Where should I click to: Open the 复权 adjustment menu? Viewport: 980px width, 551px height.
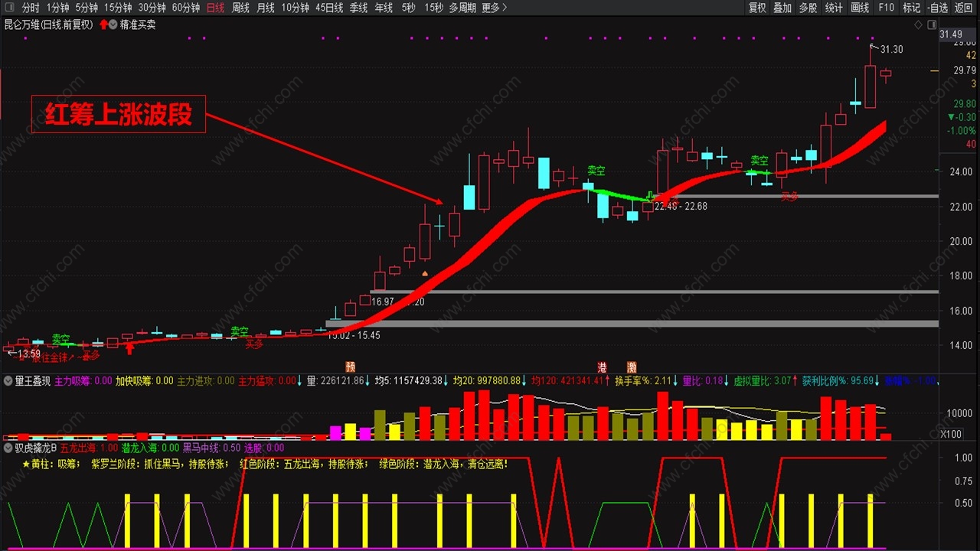(757, 8)
